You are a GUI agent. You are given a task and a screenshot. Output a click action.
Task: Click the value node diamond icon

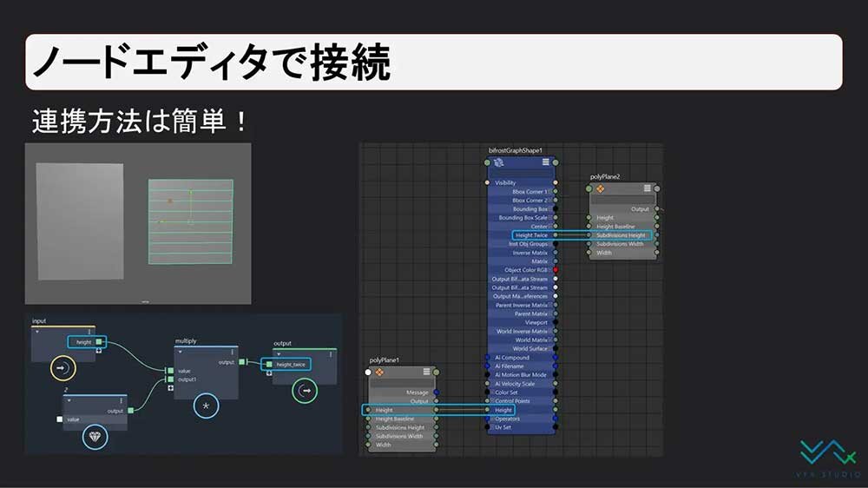pos(95,437)
